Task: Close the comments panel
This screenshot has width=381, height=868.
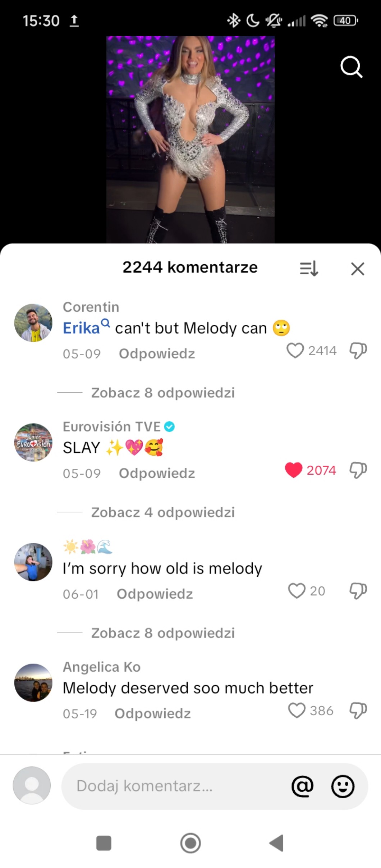Action: coord(357,269)
